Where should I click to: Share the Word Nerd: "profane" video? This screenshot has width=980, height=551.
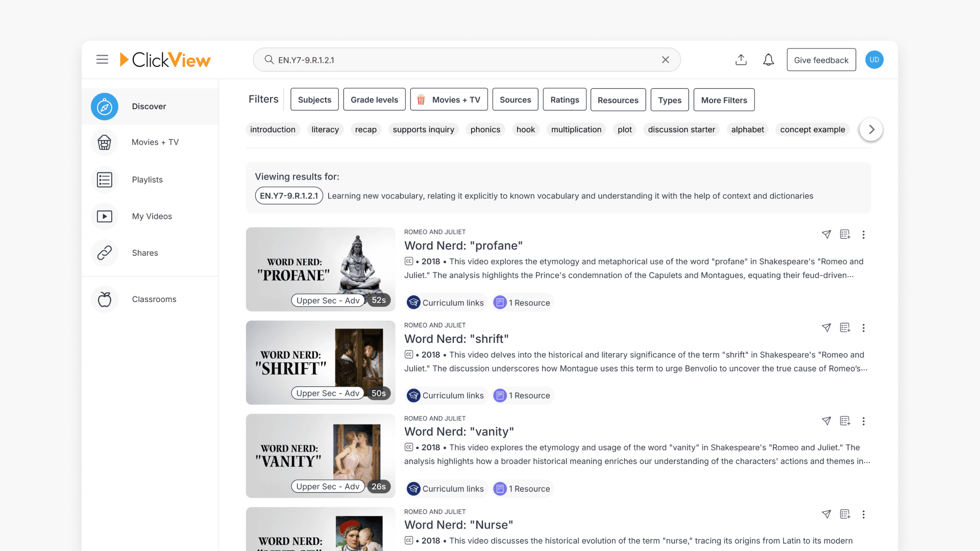827,235
